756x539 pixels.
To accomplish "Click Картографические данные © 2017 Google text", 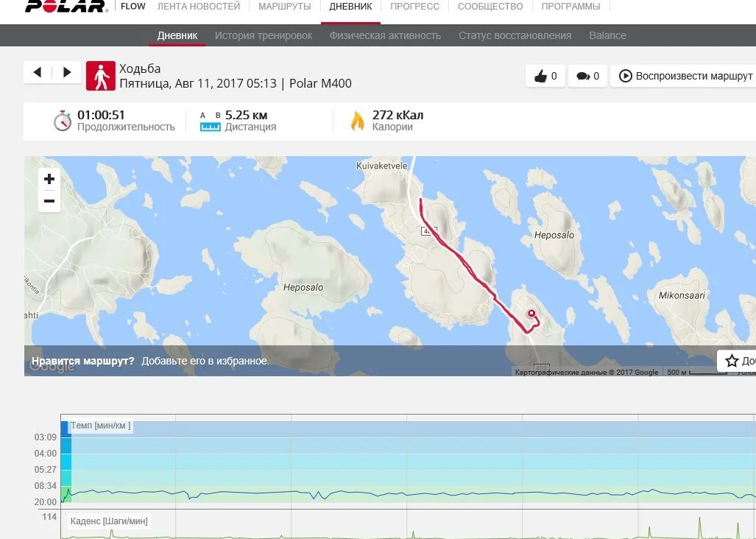I will click(586, 372).
